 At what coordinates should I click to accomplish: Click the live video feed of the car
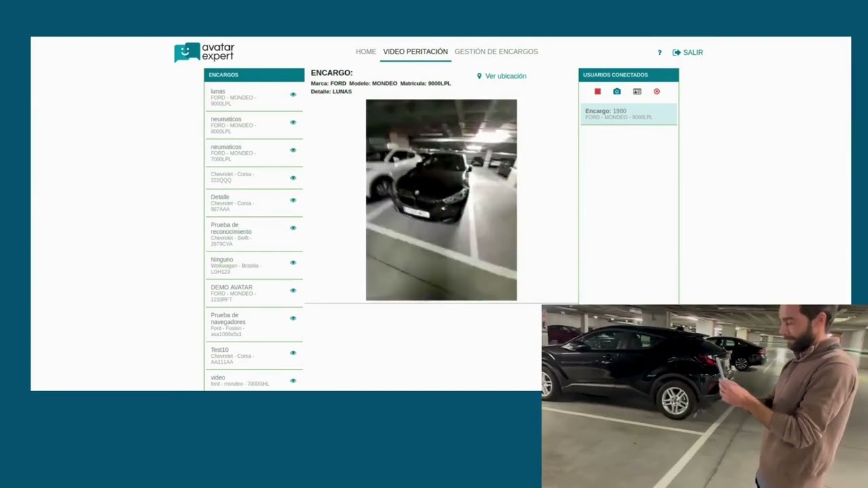coord(441,200)
